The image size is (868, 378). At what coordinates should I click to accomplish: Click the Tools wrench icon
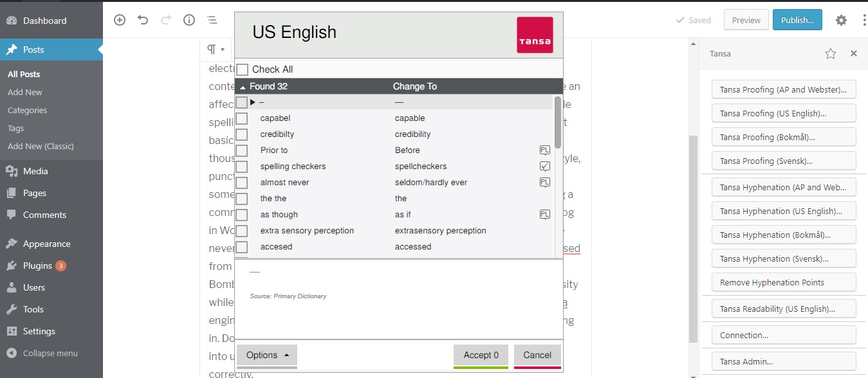(12, 309)
